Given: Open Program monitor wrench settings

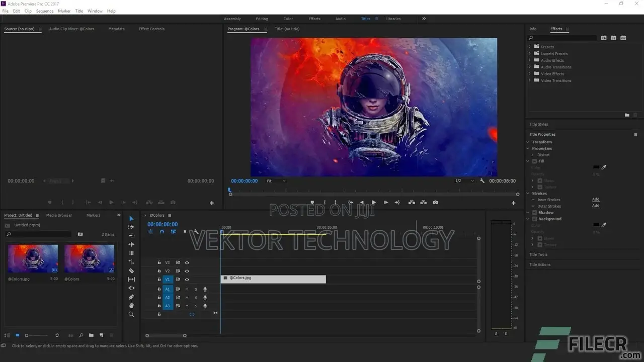Looking at the screenshot, I should click(x=482, y=181).
